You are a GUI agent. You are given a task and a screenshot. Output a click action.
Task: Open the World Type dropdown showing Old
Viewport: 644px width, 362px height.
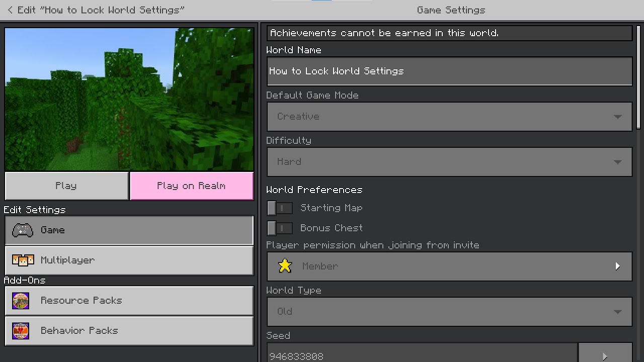449,312
